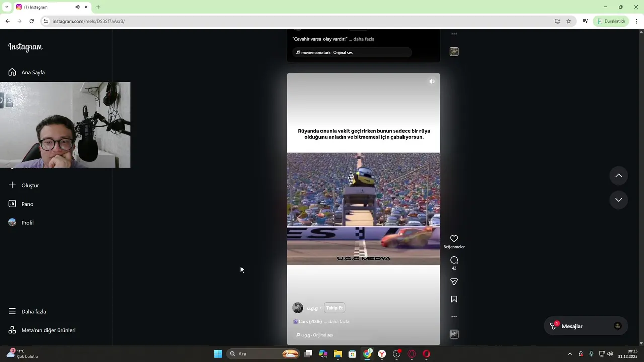Close the Instagram tab
Screen dimensions: 644x362
(x=86, y=7)
